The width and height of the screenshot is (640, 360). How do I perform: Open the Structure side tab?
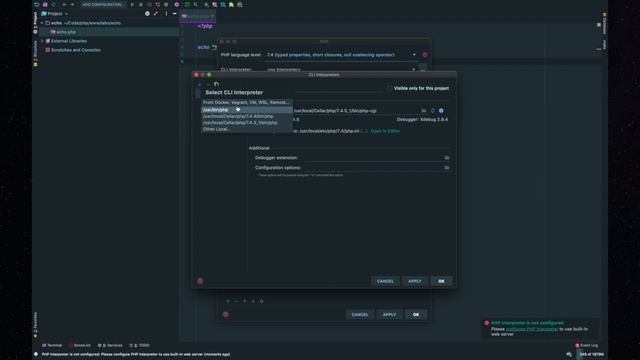click(35, 52)
